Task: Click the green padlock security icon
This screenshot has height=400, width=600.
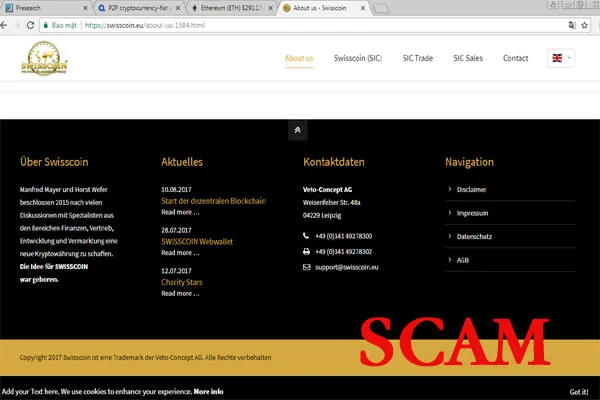Action: coord(46,25)
